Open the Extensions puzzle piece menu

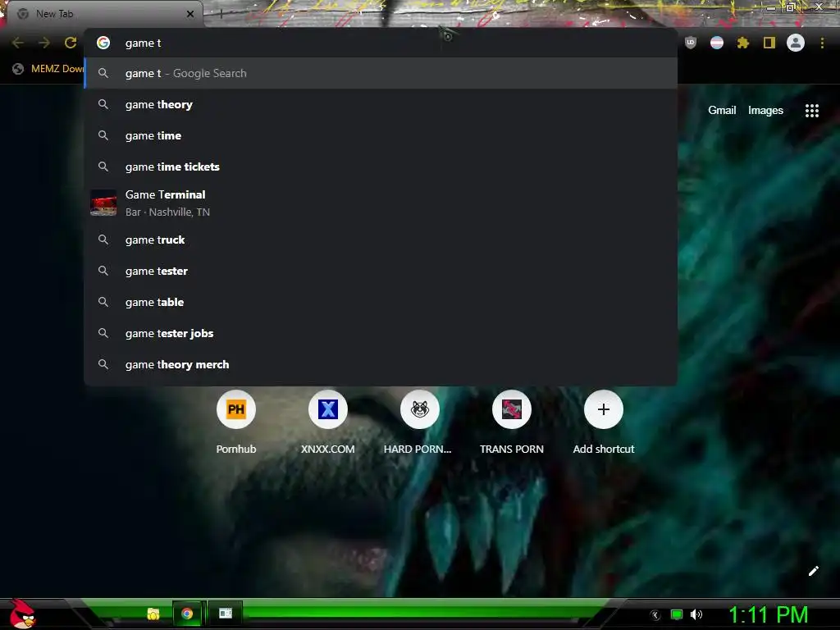(x=742, y=43)
